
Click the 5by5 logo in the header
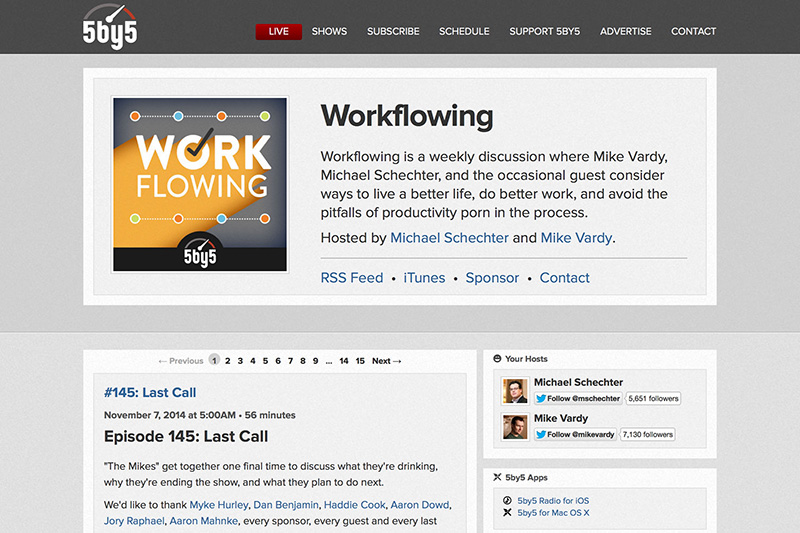(x=110, y=27)
